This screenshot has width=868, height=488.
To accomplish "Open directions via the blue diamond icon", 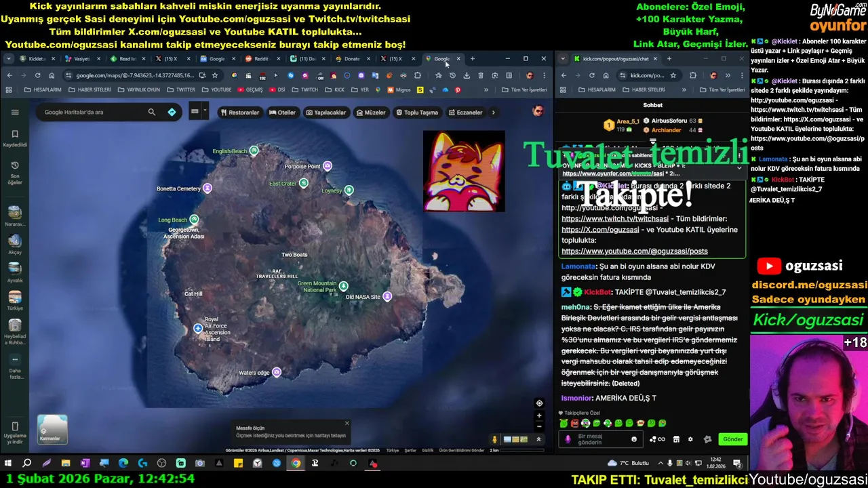I will (172, 112).
